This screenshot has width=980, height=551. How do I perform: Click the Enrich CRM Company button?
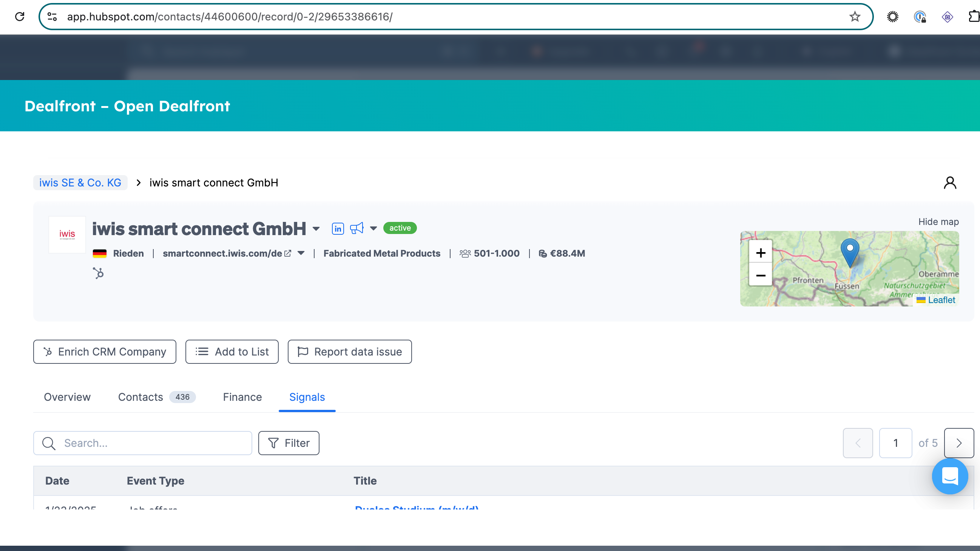tap(105, 351)
